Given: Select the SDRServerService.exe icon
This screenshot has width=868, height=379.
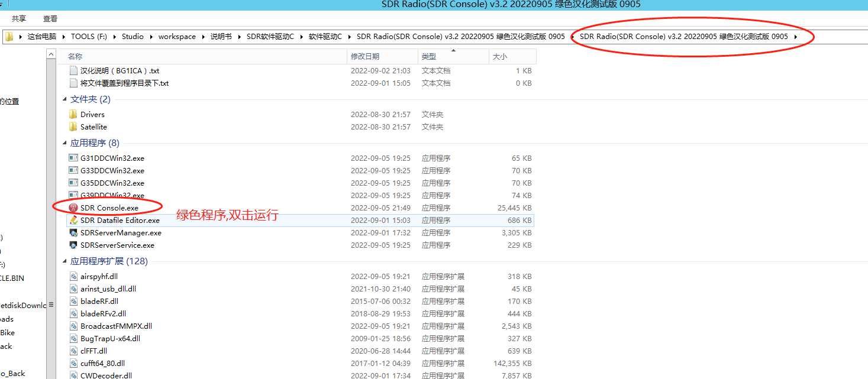Looking at the screenshot, I should pos(73,245).
